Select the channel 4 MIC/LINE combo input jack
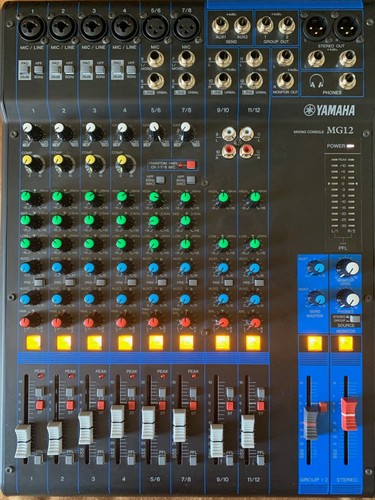Image resolution: width=375 pixels, height=500 pixels. point(124,28)
